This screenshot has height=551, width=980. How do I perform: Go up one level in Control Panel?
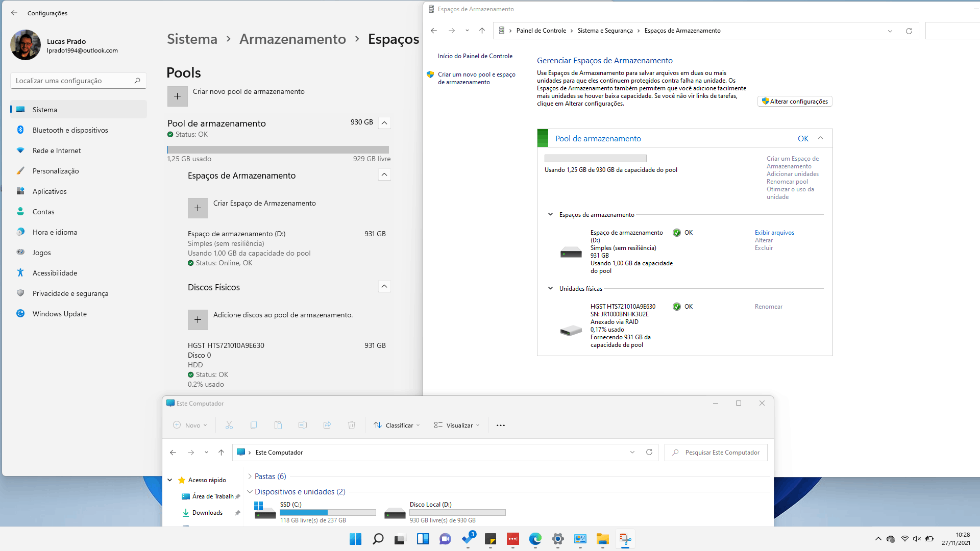point(482,31)
